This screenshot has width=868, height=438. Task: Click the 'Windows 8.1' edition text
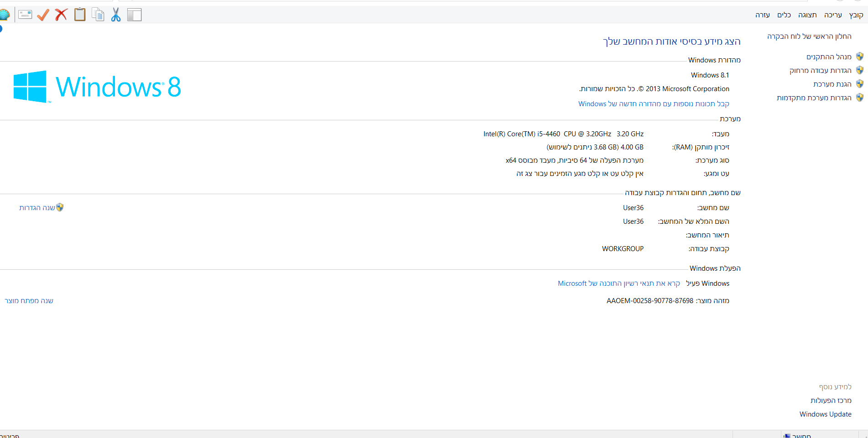click(710, 75)
